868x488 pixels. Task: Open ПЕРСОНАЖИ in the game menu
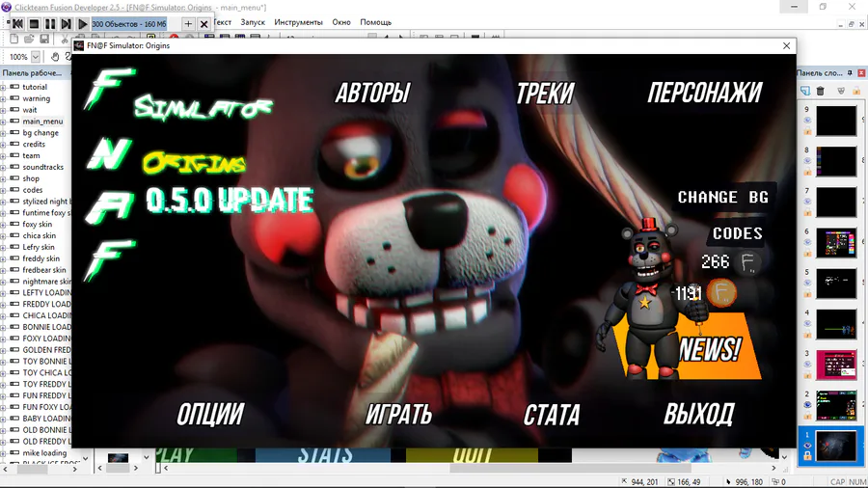tap(705, 93)
